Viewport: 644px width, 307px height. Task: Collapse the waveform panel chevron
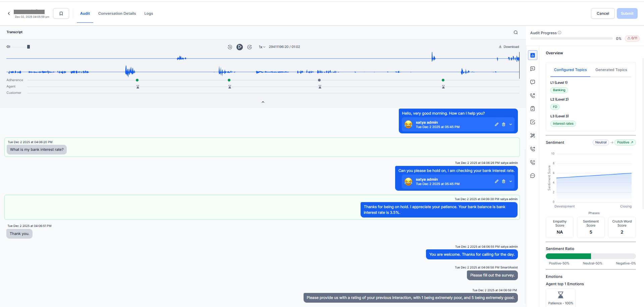[263, 102]
